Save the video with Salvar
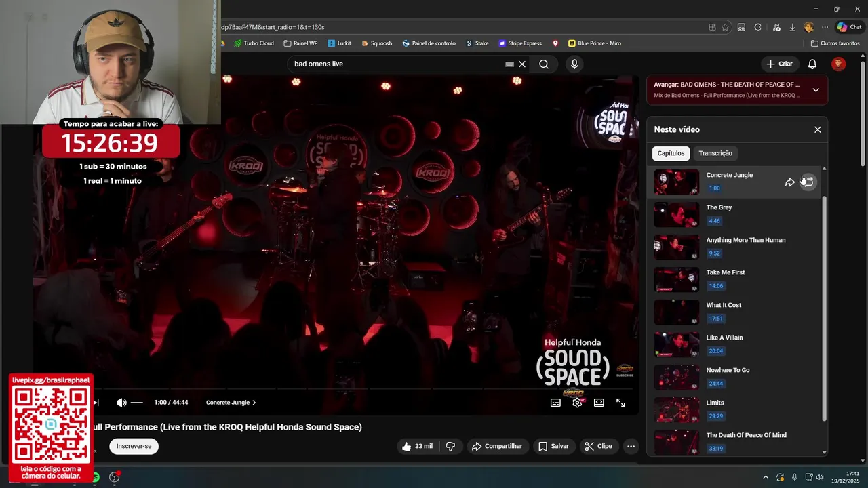The height and width of the screenshot is (488, 868). [553, 446]
